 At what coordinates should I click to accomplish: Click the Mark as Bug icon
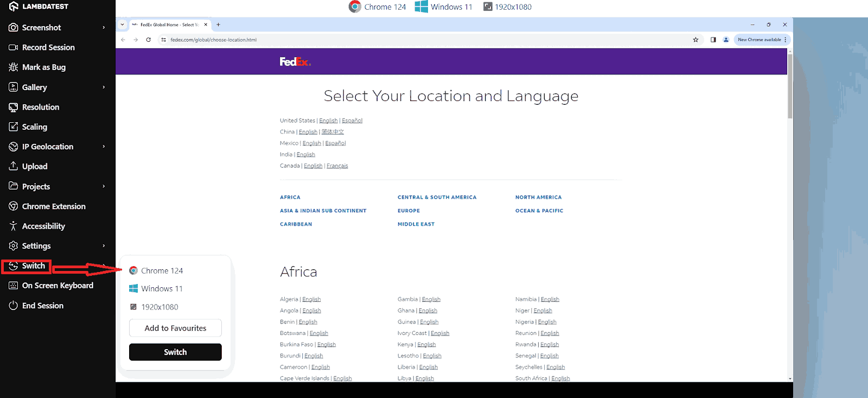pyautogui.click(x=14, y=67)
